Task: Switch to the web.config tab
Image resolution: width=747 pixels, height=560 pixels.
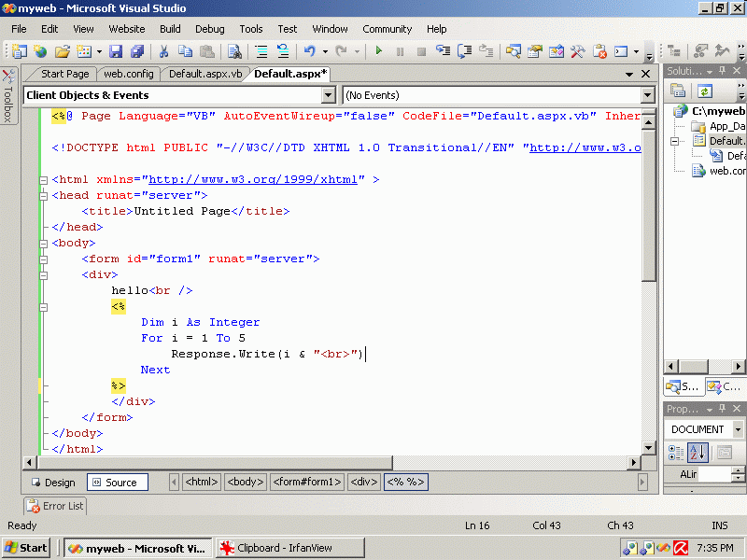Action: [x=128, y=74]
